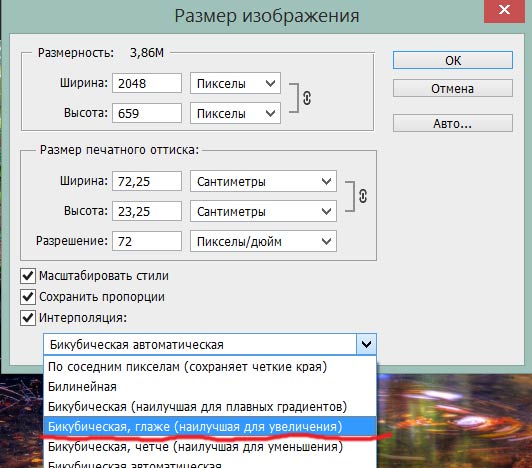The height and width of the screenshot is (468, 532).
Task: Open the pixel height Пикселы dropdown
Action: [235, 113]
